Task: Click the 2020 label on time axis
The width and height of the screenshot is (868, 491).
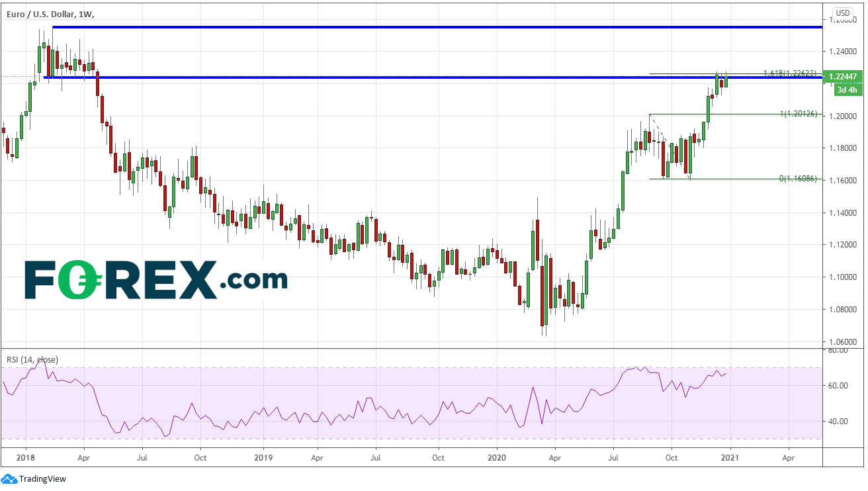Action: point(496,457)
